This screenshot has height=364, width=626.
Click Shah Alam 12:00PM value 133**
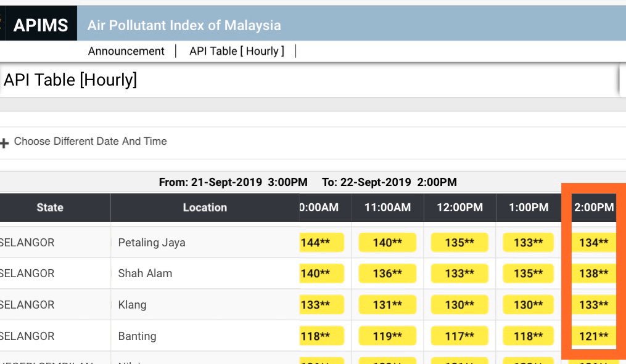[x=459, y=273]
